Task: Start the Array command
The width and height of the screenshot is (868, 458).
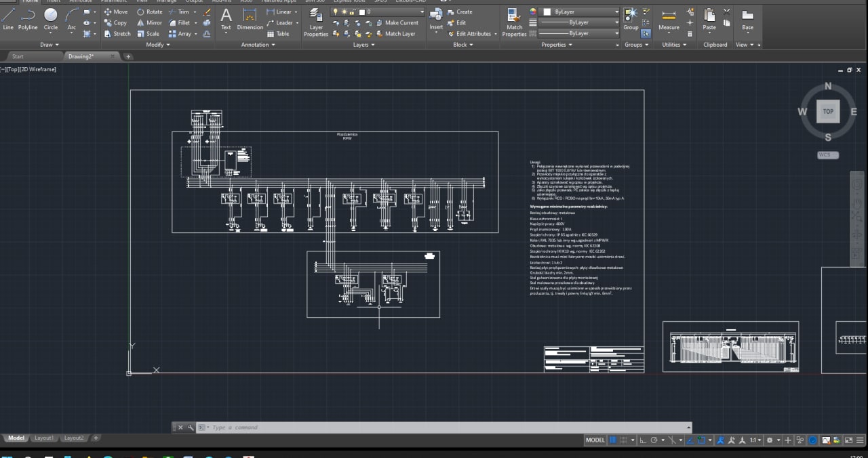Action: click(x=180, y=33)
